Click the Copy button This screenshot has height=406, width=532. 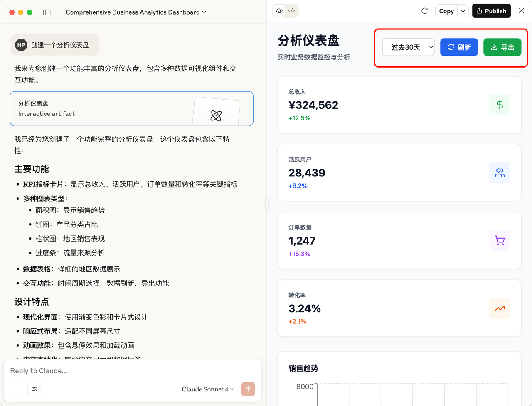pyautogui.click(x=446, y=11)
